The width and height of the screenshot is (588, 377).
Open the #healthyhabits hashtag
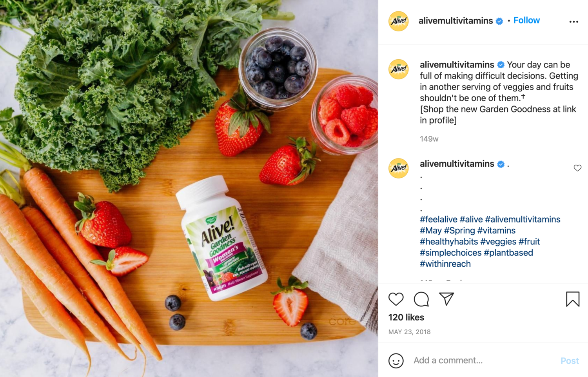pos(449,242)
